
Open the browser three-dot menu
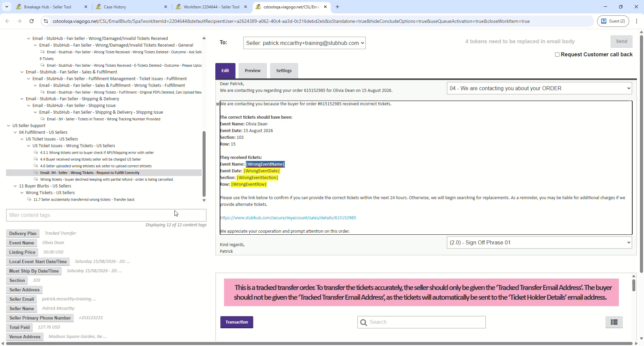tap(637, 21)
